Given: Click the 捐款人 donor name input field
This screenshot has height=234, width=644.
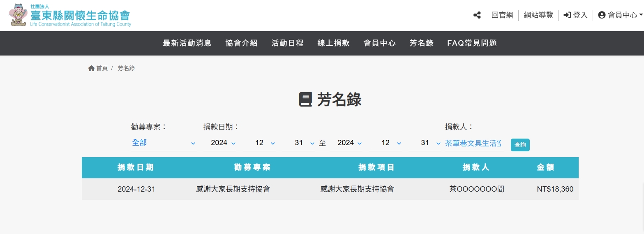Looking at the screenshot, I should 474,143.
